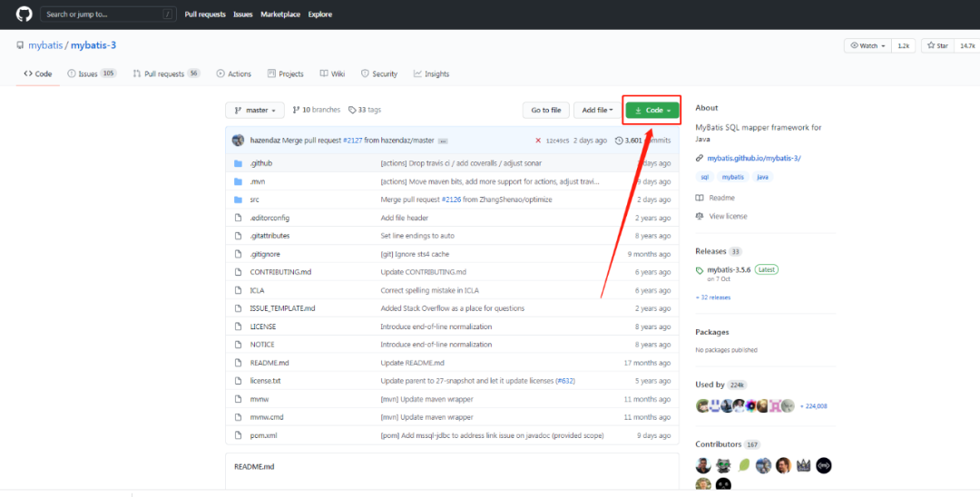Click the sql topic tag
980x497 pixels.
tap(704, 178)
